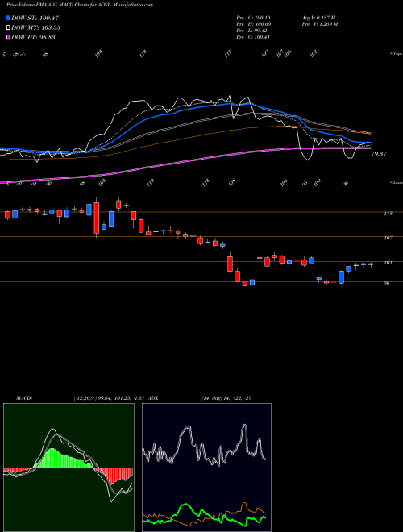Image resolution: width=403 pixels, height=532 pixels.
Task: Click the tall red candlestick near 113 level
Action: tap(97, 218)
